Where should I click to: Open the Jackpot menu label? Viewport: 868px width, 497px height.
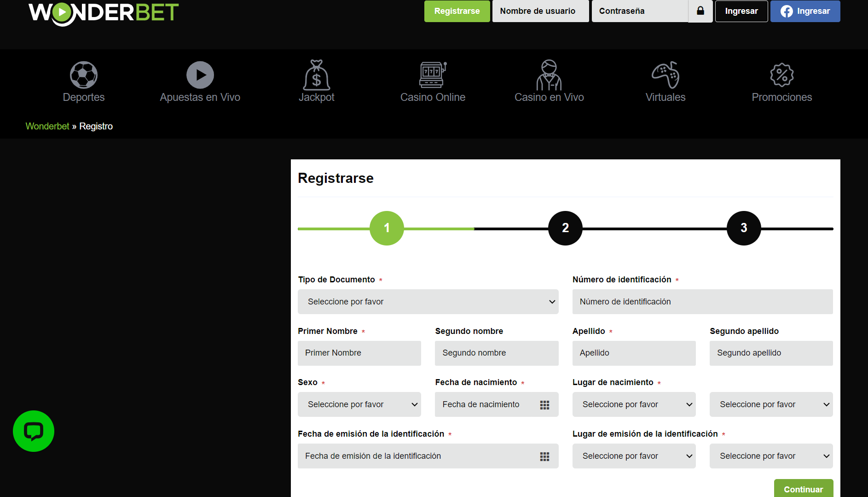[x=317, y=97]
